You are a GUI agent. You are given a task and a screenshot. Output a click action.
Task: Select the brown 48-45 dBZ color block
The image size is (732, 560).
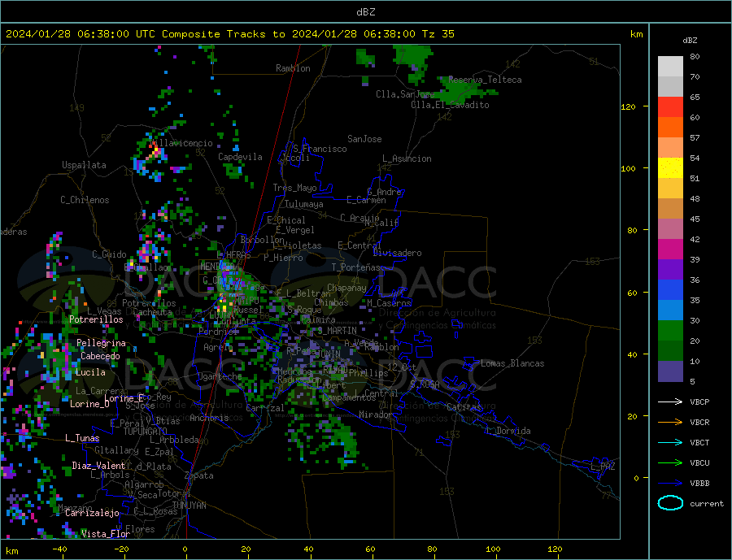(670, 209)
